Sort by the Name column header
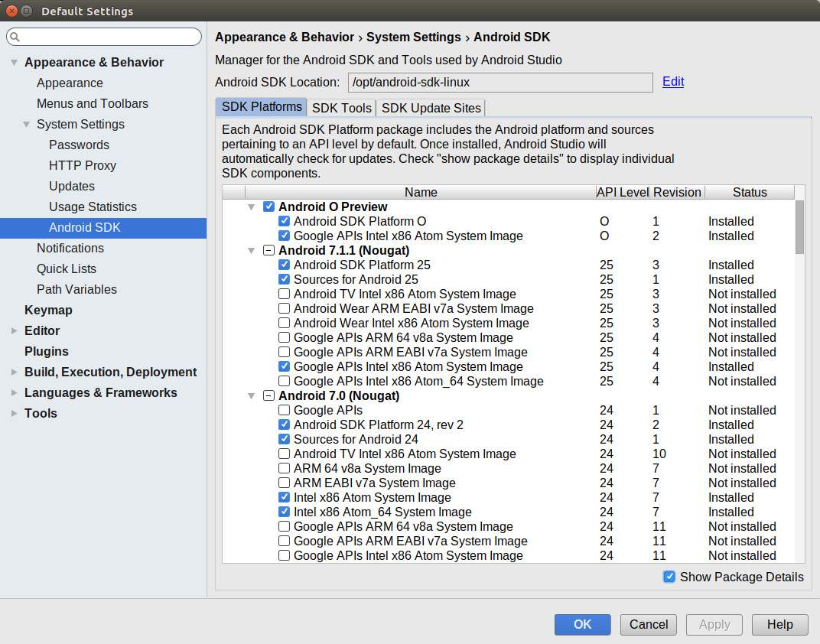 click(421, 192)
